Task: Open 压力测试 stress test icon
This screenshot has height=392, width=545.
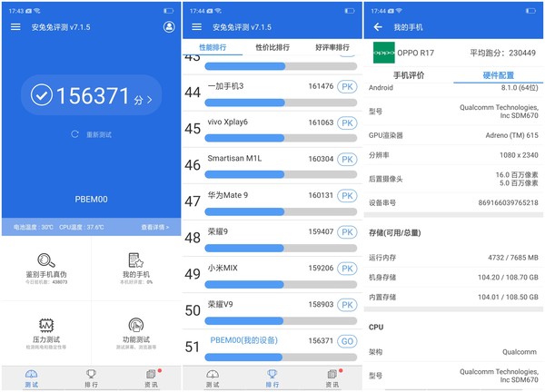Action: click(46, 325)
